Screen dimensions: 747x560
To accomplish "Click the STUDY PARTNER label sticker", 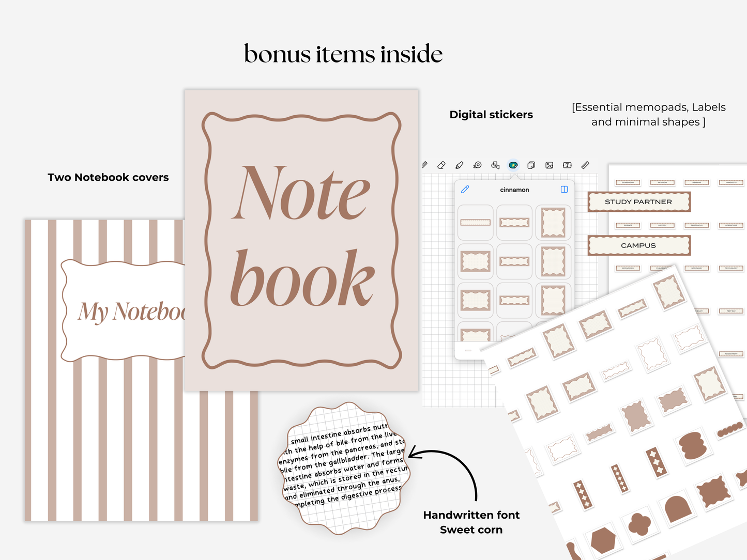I will click(x=639, y=202).
